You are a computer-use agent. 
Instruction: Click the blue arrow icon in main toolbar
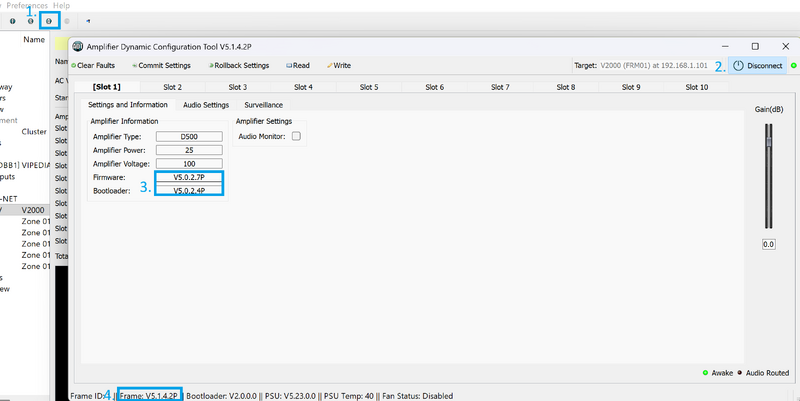88,21
